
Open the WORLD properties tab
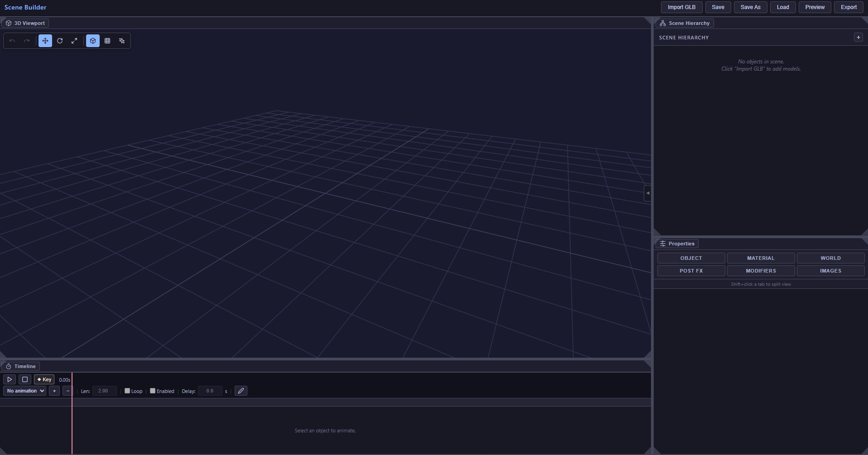pos(831,258)
